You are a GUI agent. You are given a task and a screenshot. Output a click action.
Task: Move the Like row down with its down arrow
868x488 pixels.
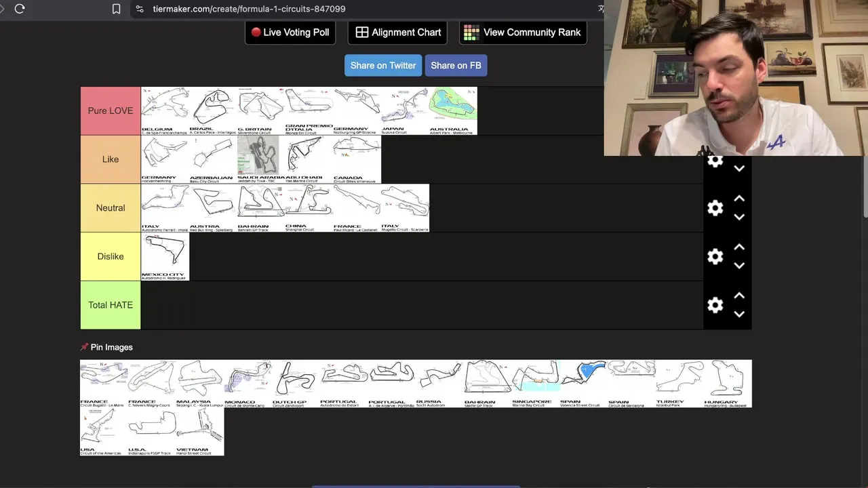[x=739, y=168]
